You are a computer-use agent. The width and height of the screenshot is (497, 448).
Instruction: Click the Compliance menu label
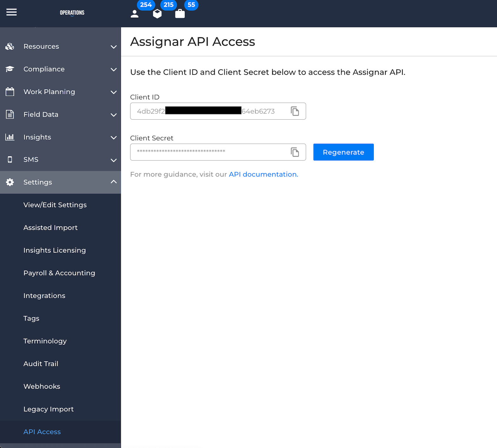(x=44, y=69)
